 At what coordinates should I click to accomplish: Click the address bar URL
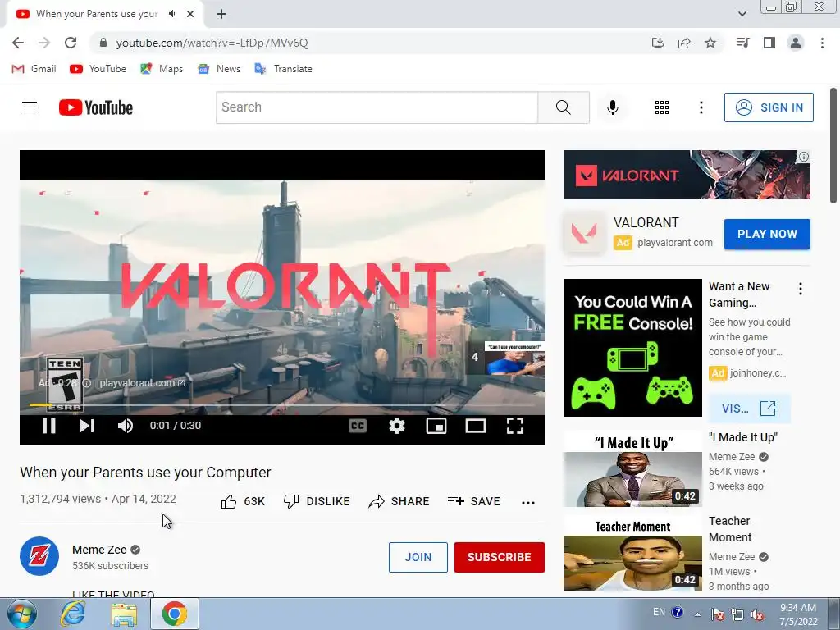(212, 43)
